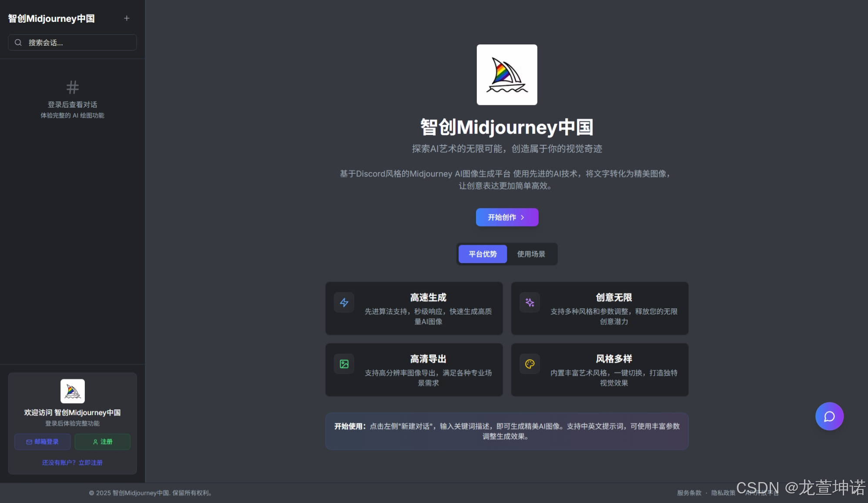Image resolution: width=868 pixels, height=503 pixels.
Task: Click the small sailboat logo in the welcome card
Action: tap(73, 391)
